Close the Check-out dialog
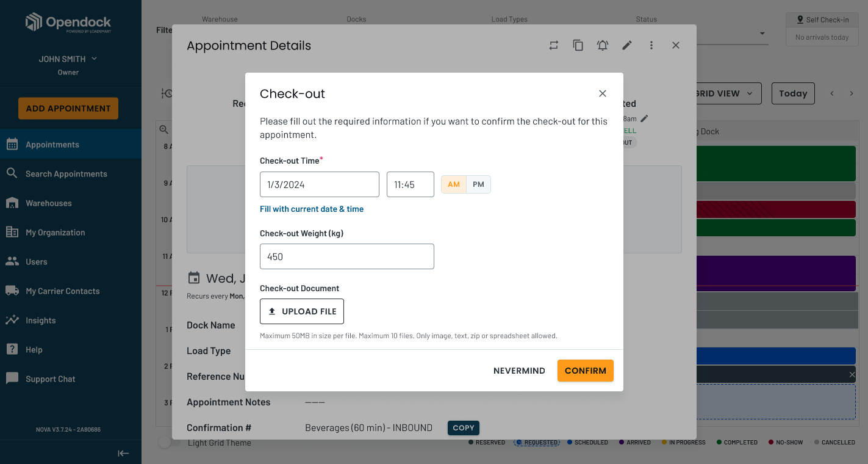The height and width of the screenshot is (464, 868). coord(603,93)
